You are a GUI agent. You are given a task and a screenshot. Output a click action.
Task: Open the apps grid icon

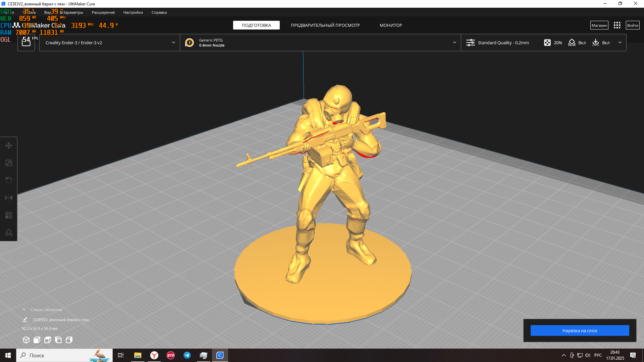pyautogui.click(x=617, y=25)
